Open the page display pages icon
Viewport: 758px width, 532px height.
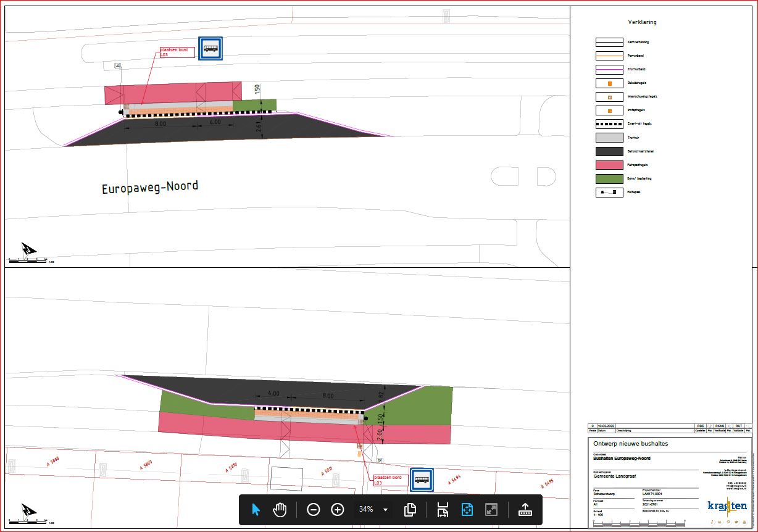[410, 510]
